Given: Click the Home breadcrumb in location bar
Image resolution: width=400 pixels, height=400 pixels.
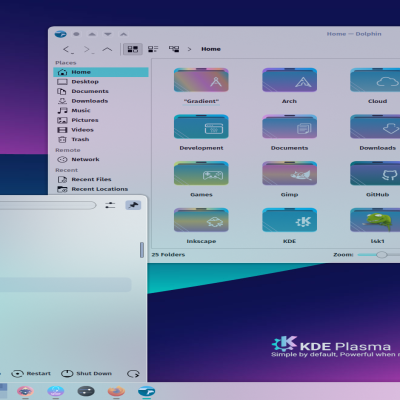Looking at the screenshot, I should (211, 49).
